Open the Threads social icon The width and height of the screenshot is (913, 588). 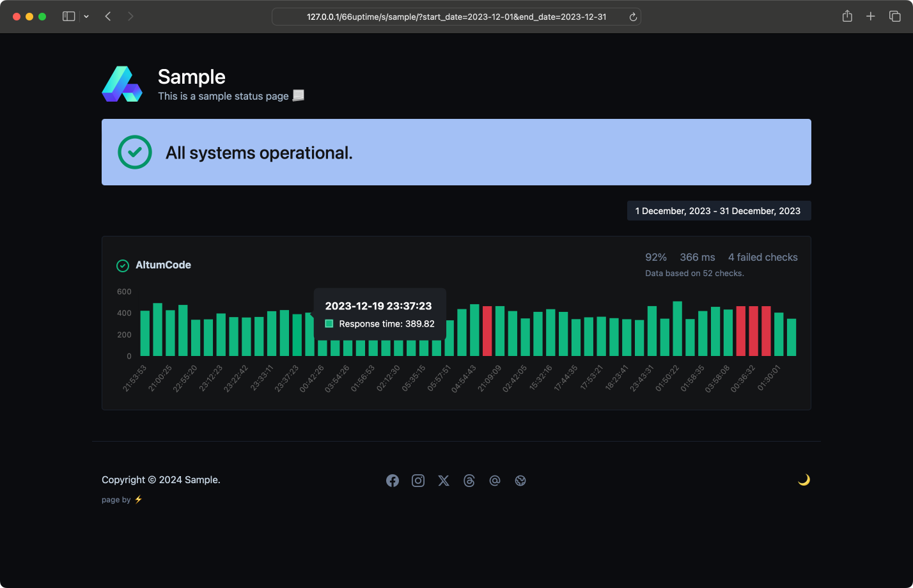pos(469,480)
